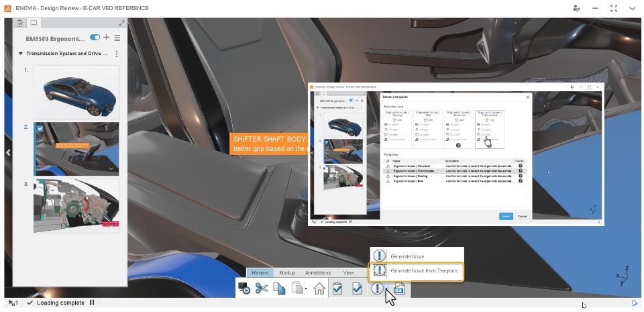
Task: Click the document checkmark icon
Action: click(x=357, y=289)
